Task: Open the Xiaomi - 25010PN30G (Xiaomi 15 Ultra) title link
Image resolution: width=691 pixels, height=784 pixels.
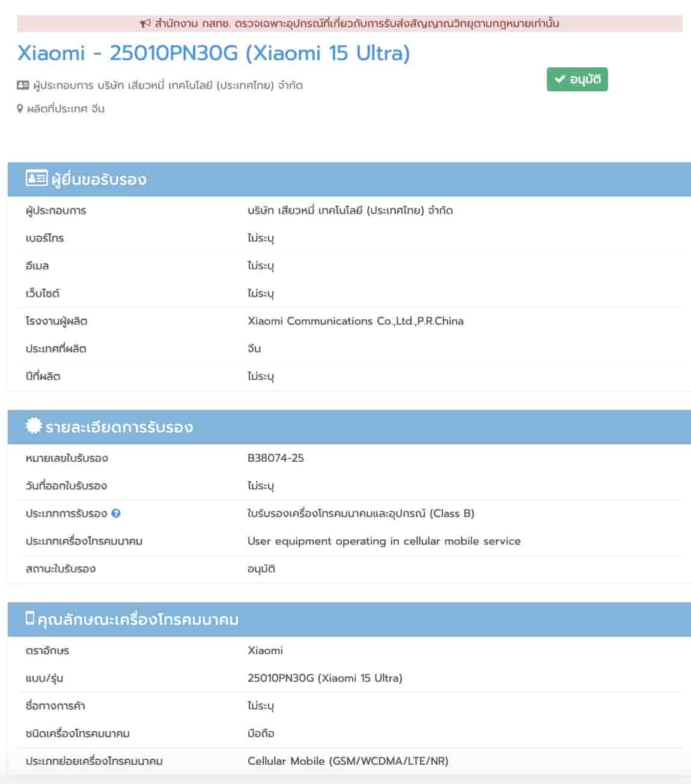Action: click(x=213, y=53)
